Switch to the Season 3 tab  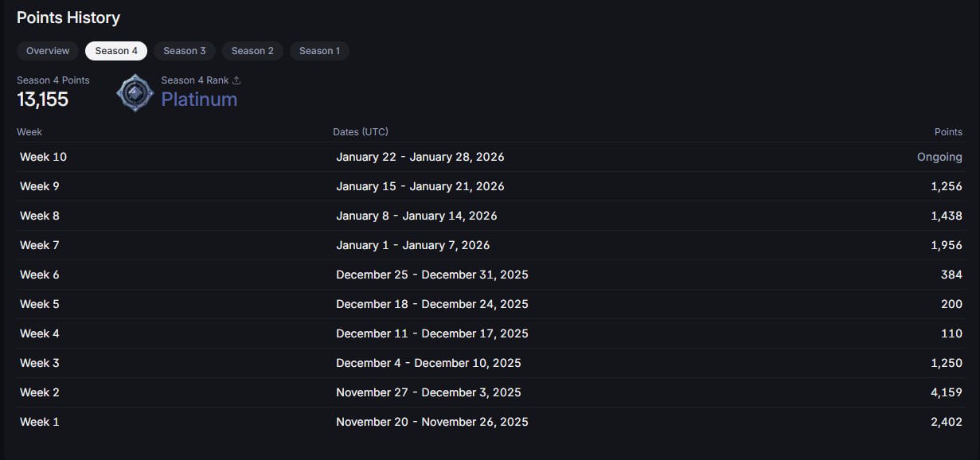[185, 51]
